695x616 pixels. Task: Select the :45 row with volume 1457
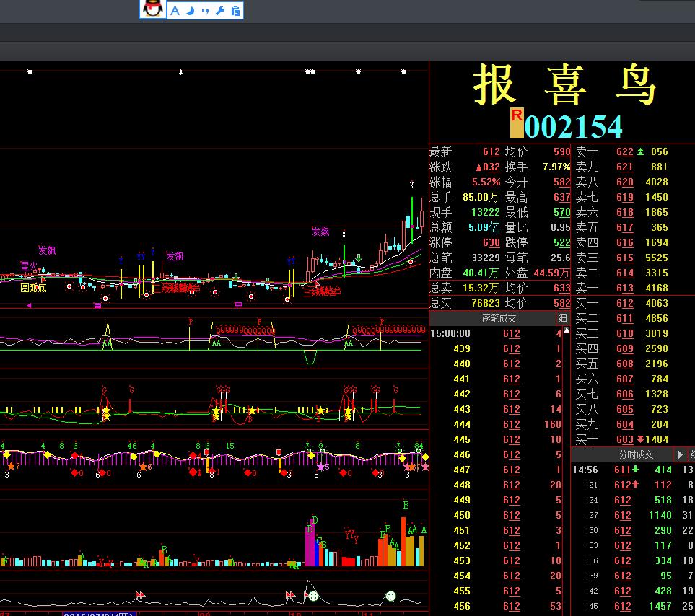(633, 606)
